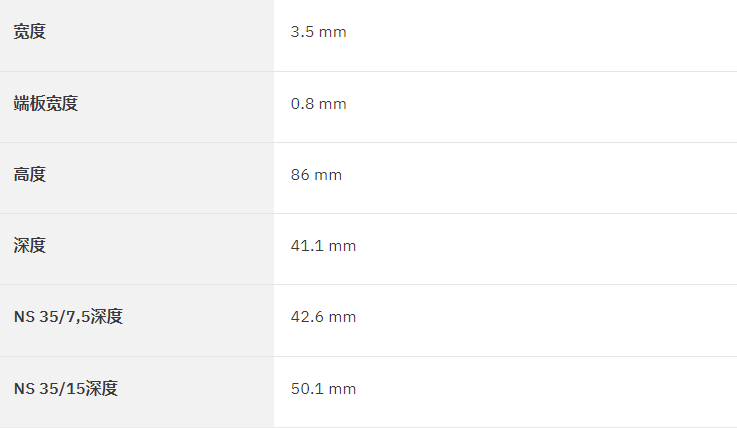This screenshot has width=737, height=428.
Task: Click the mm unit after 42.6
Action: click(x=342, y=318)
